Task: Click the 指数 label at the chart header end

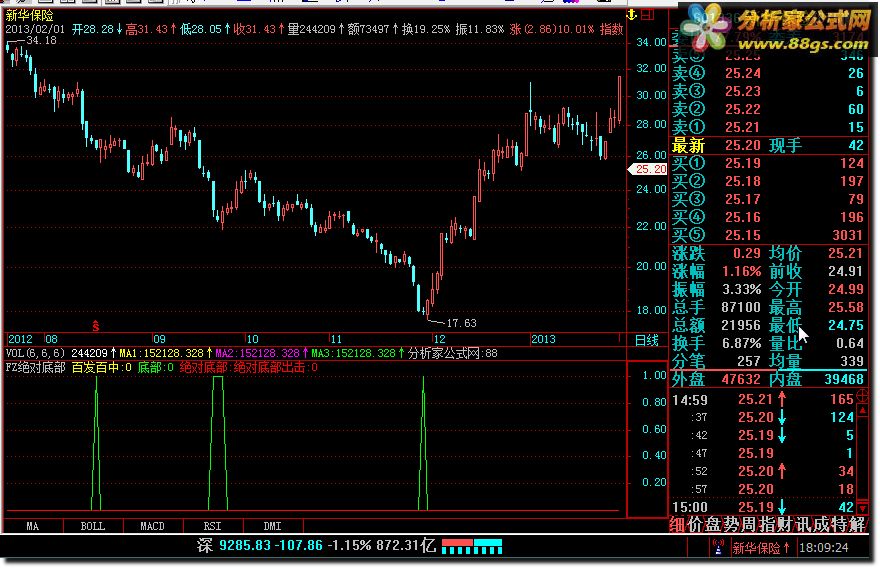Action: [x=612, y=29]
